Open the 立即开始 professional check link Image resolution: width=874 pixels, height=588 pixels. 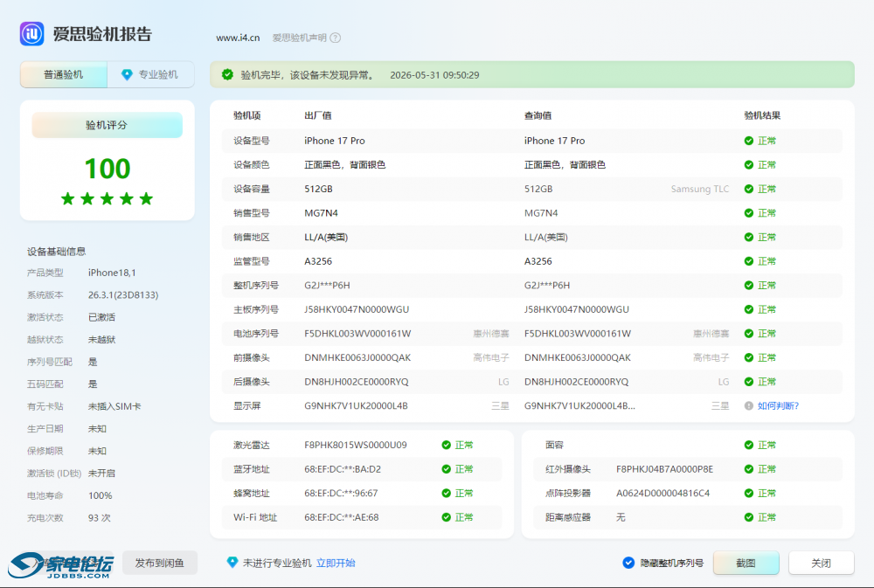point(336,563)
